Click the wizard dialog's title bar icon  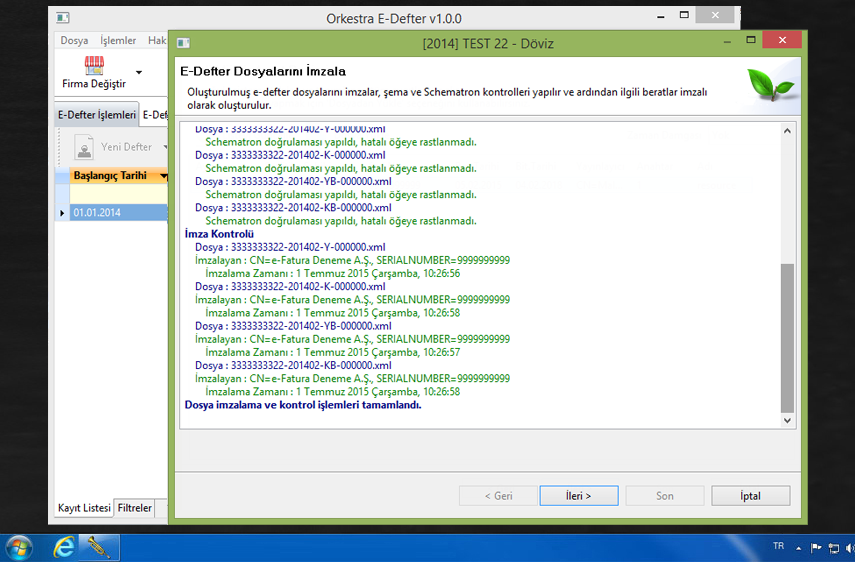183,42
